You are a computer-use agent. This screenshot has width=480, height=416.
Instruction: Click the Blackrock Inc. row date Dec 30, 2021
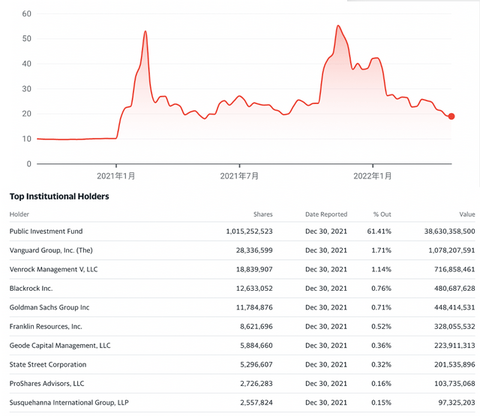(x=326, y=288)
